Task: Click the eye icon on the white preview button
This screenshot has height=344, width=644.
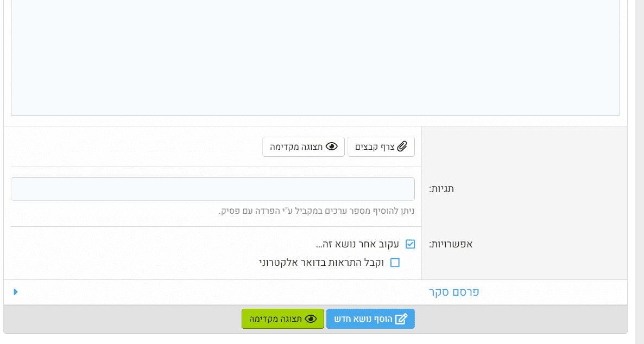Action: click(332, 146)
